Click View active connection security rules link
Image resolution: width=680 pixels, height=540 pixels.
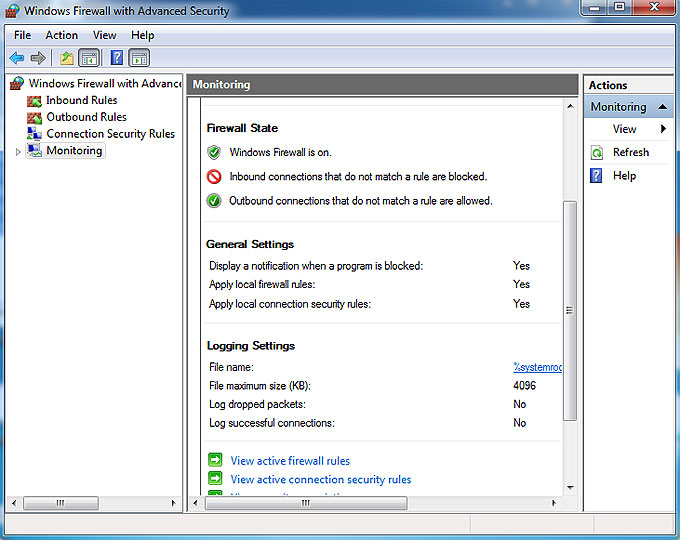point(320,480)
